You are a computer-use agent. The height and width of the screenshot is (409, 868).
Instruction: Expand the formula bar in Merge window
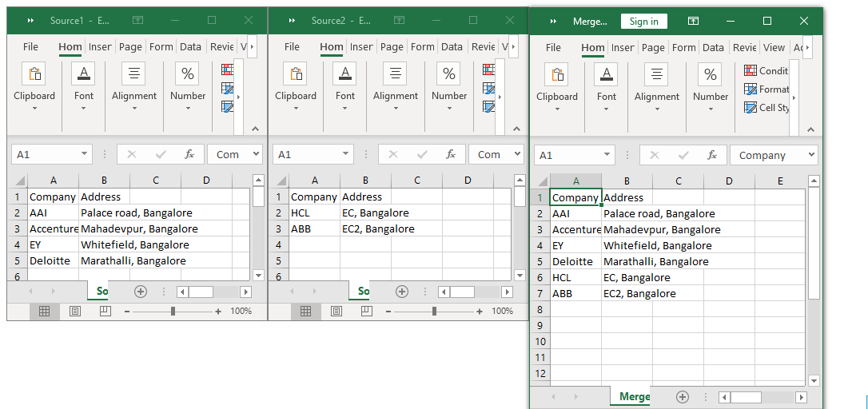click(812, 155)
